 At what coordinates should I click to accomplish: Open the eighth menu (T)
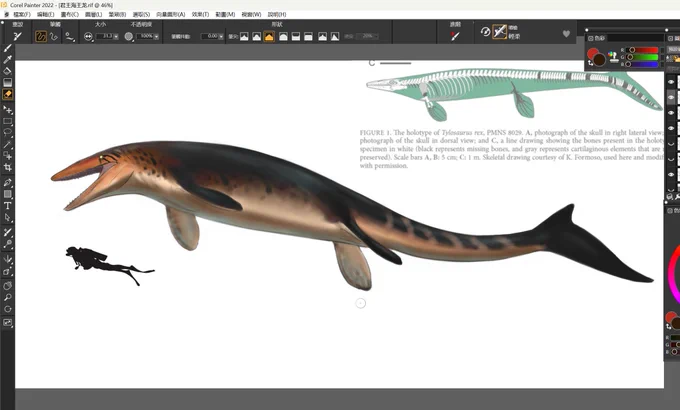click(200, 14)
